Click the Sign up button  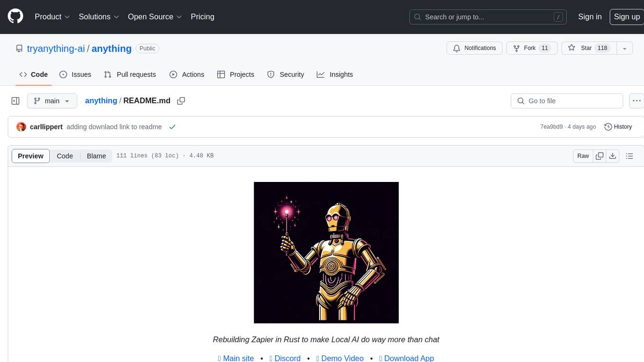[x=626, y=17]
